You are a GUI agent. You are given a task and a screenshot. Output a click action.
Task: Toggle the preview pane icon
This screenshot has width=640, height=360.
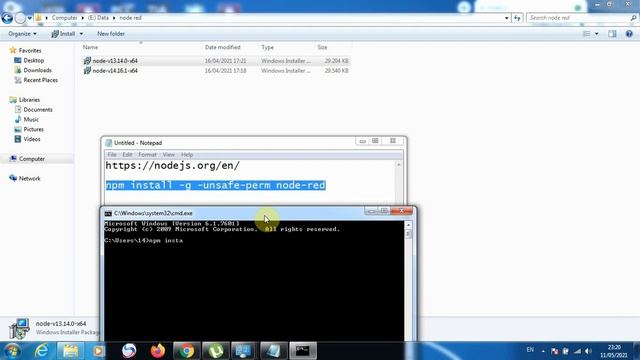click(612, 34)
